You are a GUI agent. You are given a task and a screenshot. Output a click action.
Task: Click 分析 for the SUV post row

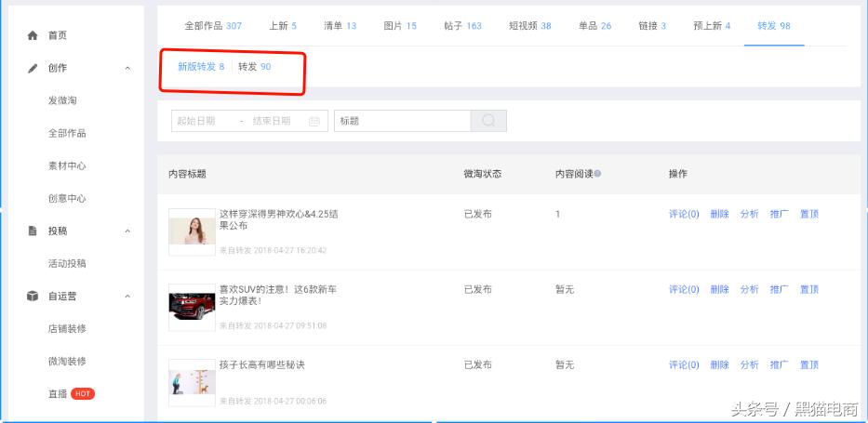(750, 289)
